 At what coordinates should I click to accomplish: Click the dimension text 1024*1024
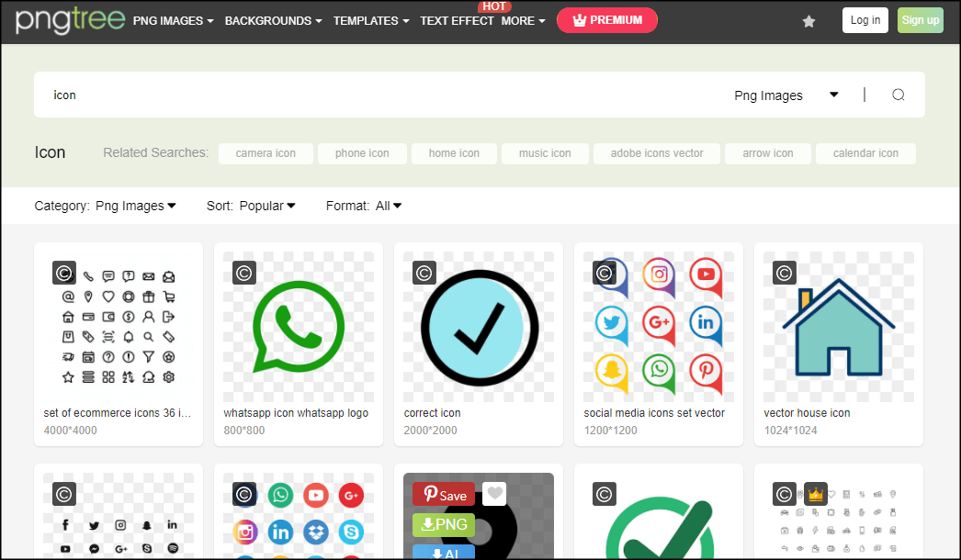[791, 431]
